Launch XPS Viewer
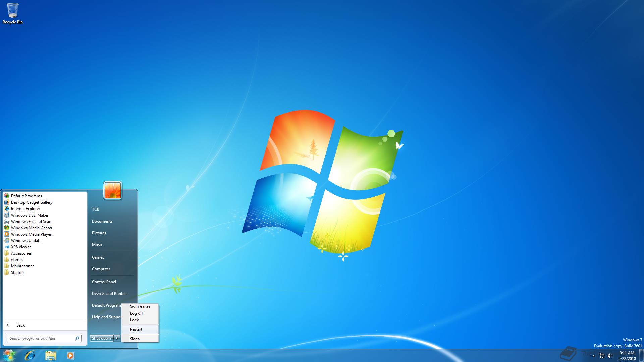Image resolution: width=644 pixels, height=362 pixels. pos(45,247)
